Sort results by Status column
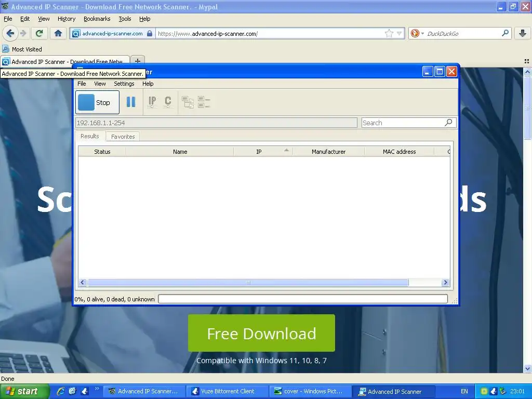The width and height of the screenshot is (532, 399). (x=102, y=152)
